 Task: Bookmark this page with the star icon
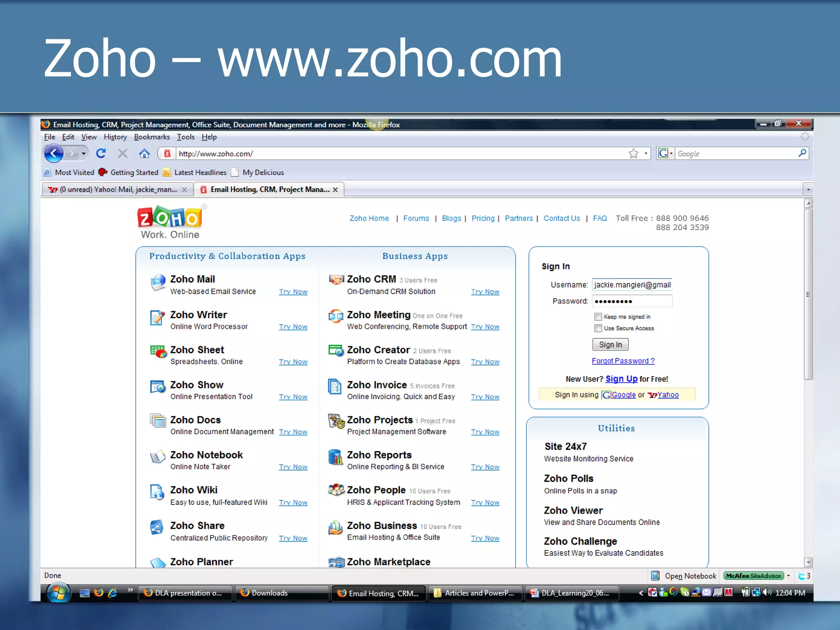pyautogui.click(x=633, y=153)
